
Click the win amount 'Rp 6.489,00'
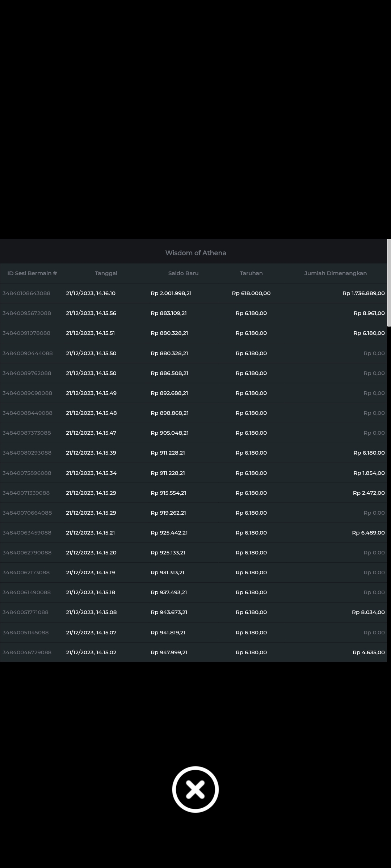point(369,533)
